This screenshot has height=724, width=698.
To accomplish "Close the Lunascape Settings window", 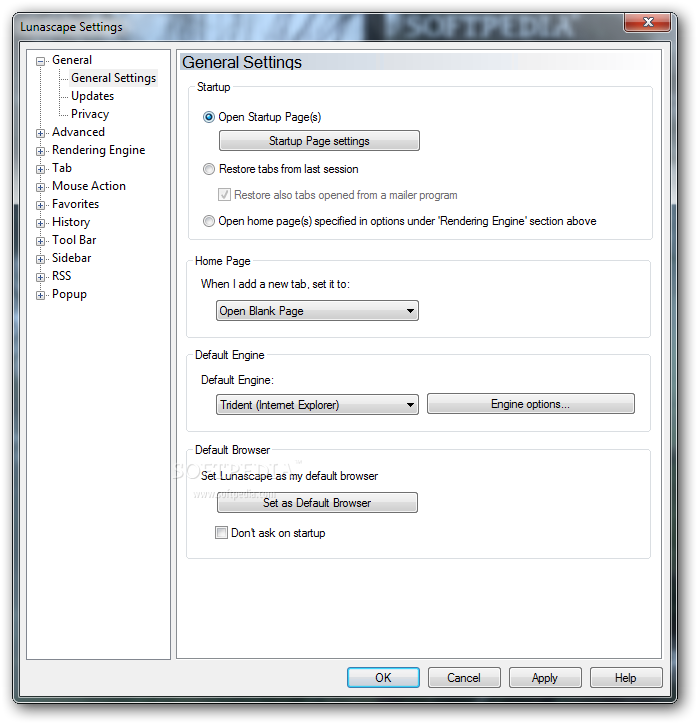I will tap(647, 22).
